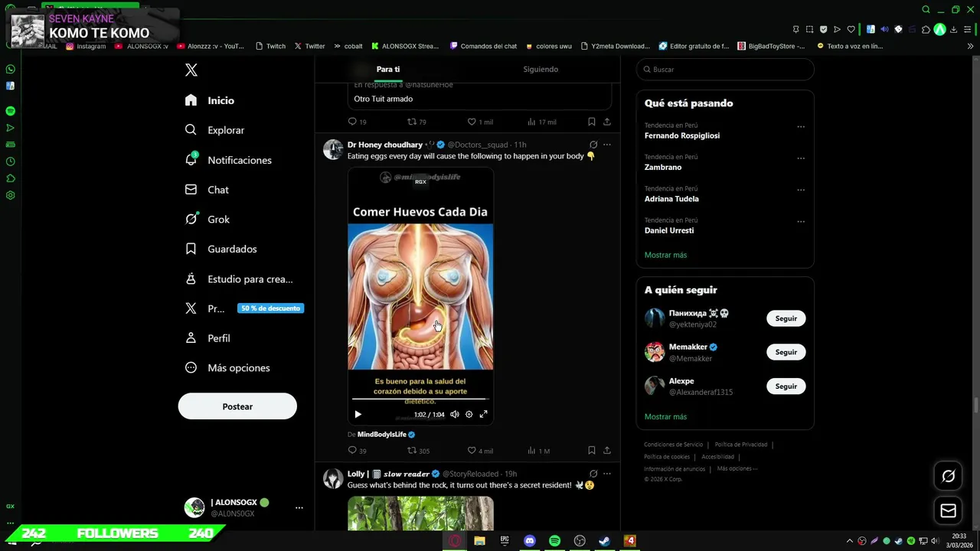Open options for Daniel Urresti trend
The height and width of the screenshot is (551, 980).
tap(801, 222)
